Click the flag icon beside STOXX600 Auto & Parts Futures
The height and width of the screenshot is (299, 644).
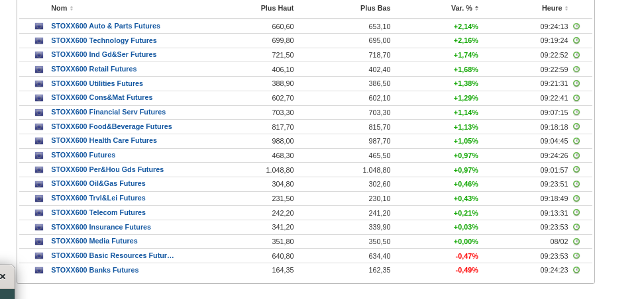(39, 26)
